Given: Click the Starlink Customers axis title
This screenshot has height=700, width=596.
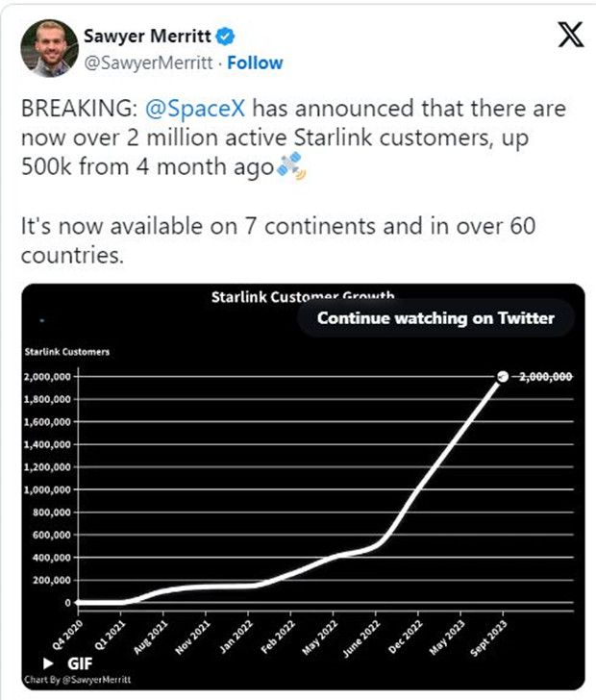Looking at the screenshot, I should click(x=67, y=352).
